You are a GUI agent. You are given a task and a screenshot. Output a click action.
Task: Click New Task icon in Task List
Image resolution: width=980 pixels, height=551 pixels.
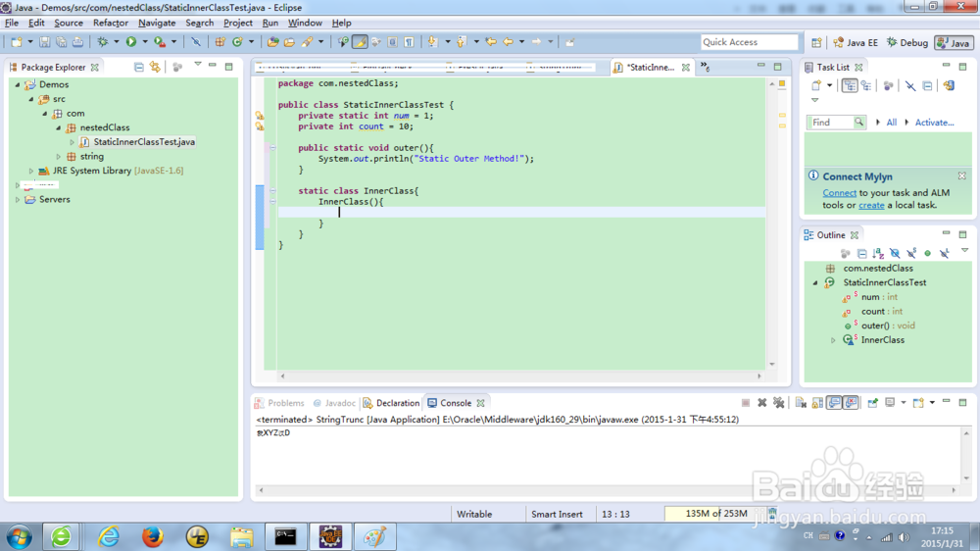coord(815,85)
